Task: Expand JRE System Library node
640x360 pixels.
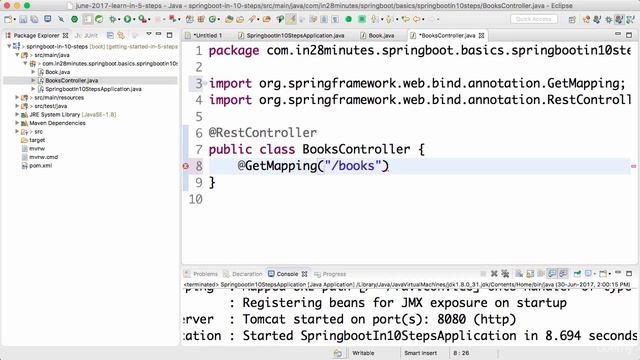Action: 17,115
